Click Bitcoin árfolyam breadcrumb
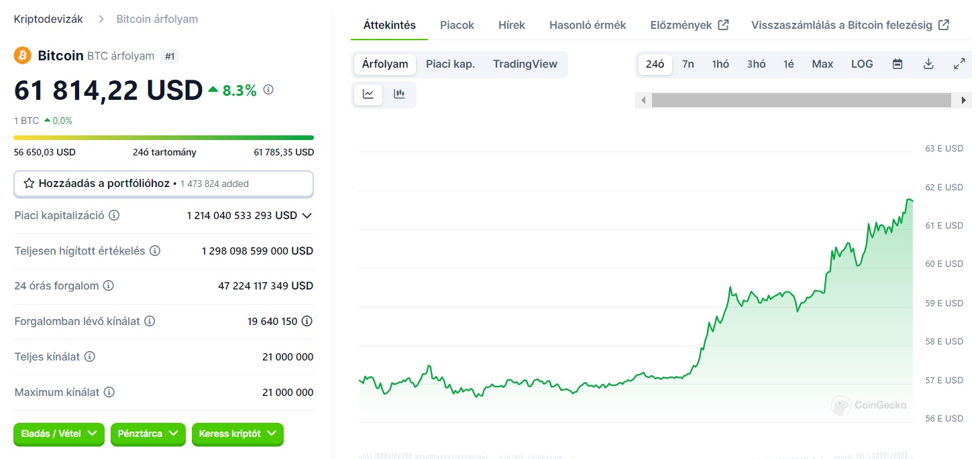The width and height of the screenshot is (980, 459). [x=157, y=19]
